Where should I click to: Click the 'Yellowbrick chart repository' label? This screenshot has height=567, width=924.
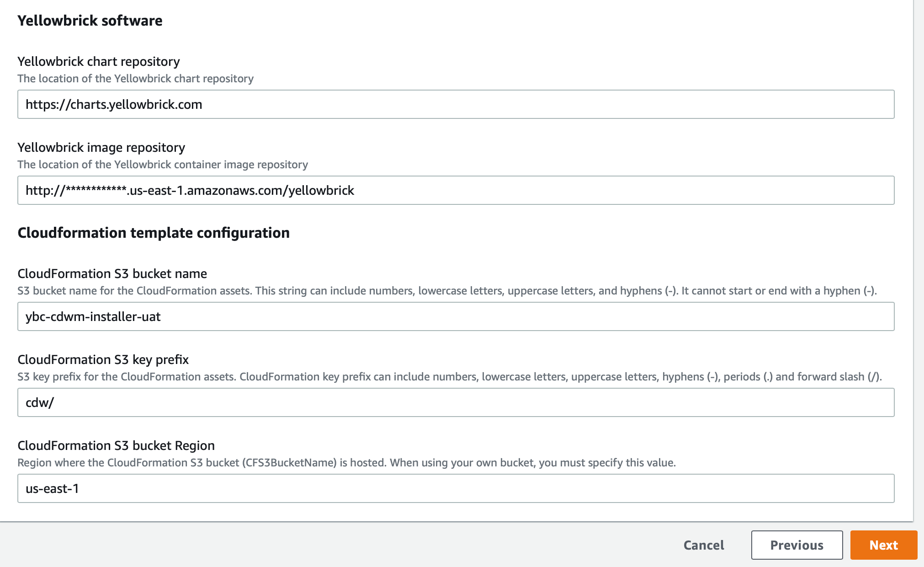point(99,61)
